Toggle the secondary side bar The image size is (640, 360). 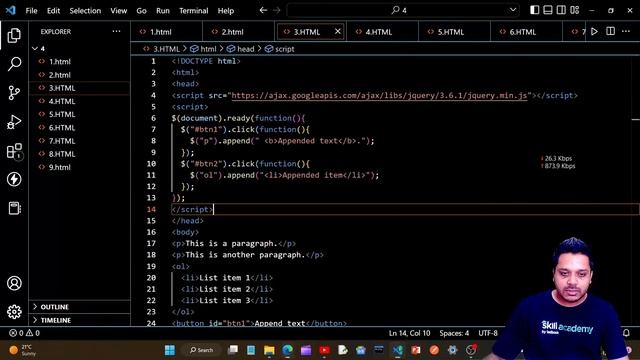pyautogui.click(x=561, y=10)
